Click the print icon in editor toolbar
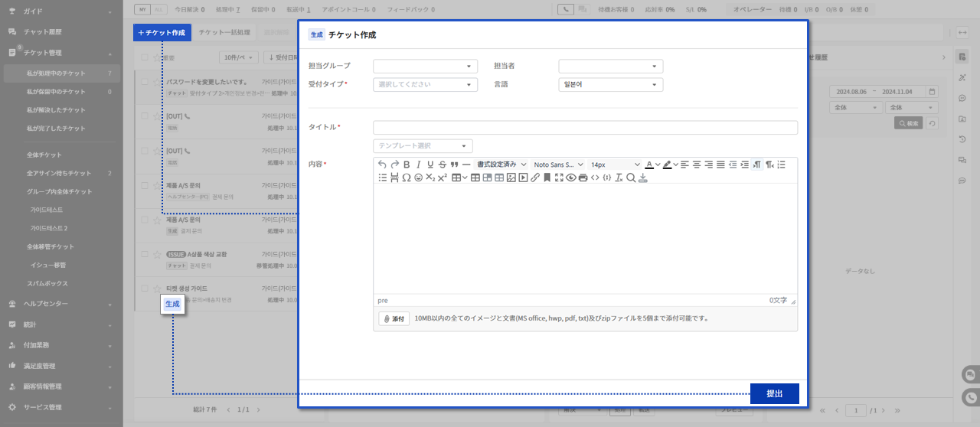This screenshot has height=427, width=980. (x=583, y=178)
